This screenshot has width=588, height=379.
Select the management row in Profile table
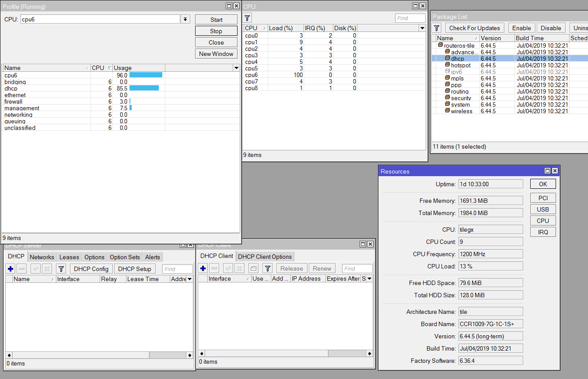click(121, 108)
